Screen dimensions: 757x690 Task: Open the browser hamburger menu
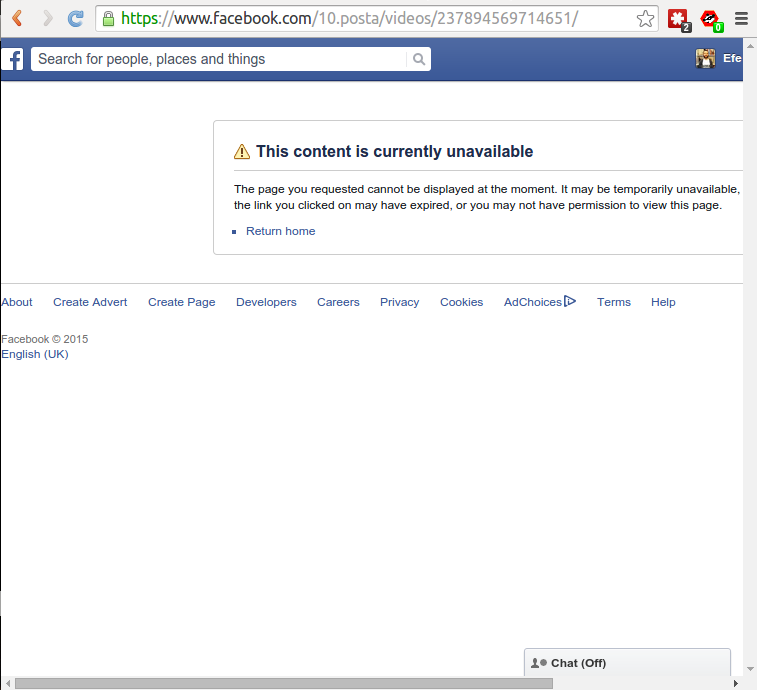[x=741, y=18]
